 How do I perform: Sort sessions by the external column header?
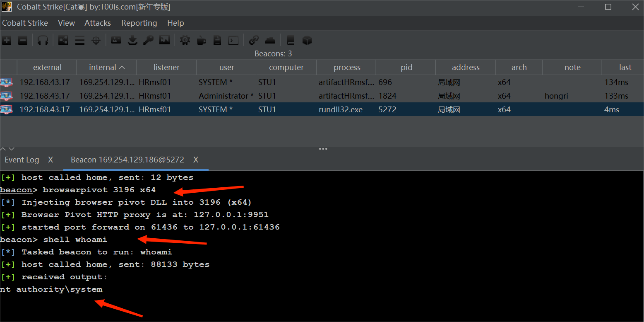coord(47,68)
